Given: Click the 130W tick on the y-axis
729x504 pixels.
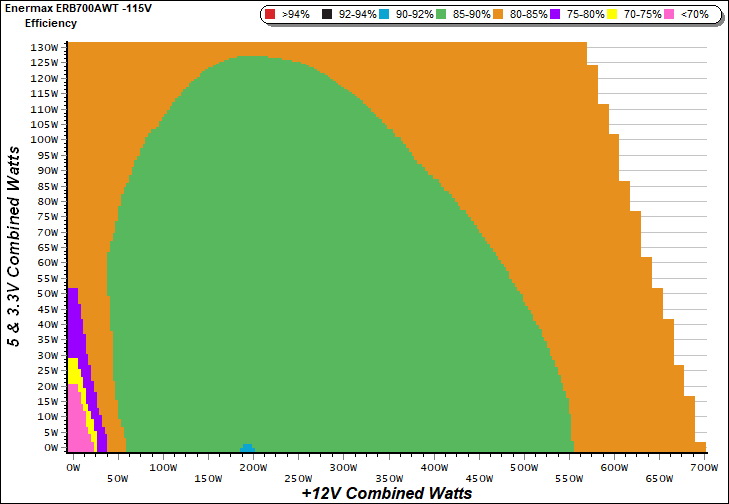Looking at the screenshot, I should 45,48.
